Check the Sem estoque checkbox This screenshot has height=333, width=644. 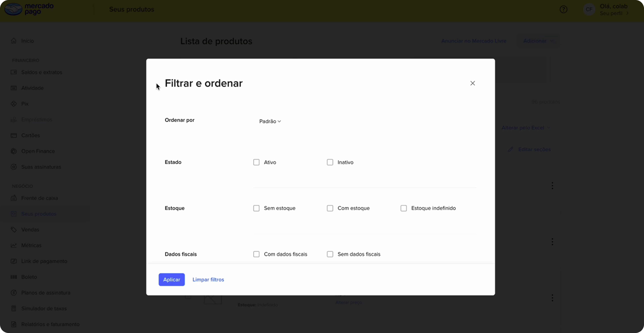(256, 208)
